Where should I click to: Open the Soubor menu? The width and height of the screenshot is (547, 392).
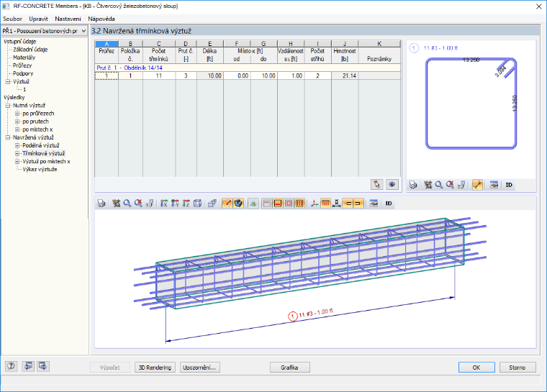tap(12, 19)
